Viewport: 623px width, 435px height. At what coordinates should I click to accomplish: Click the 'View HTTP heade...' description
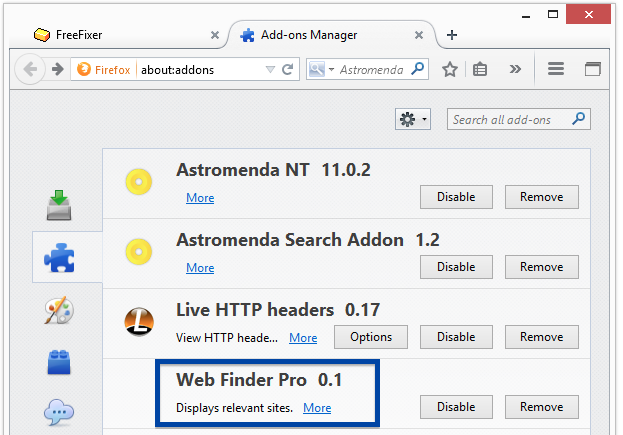click(227, 338)
